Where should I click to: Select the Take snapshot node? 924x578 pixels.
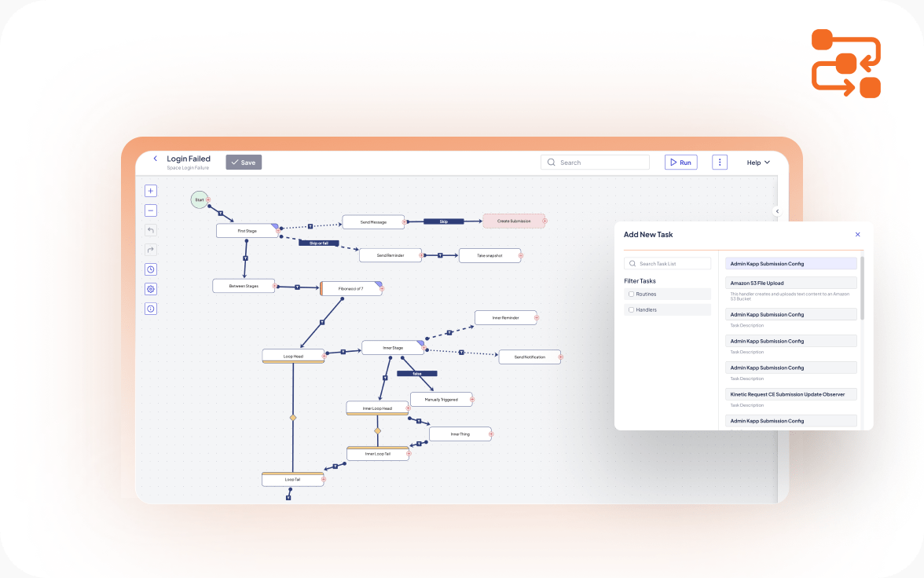[x=489, y=256]
